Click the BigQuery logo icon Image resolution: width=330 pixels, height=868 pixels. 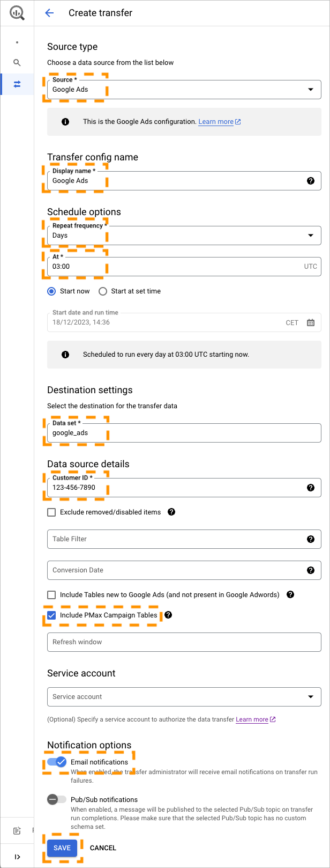click(x=17, y=13)
